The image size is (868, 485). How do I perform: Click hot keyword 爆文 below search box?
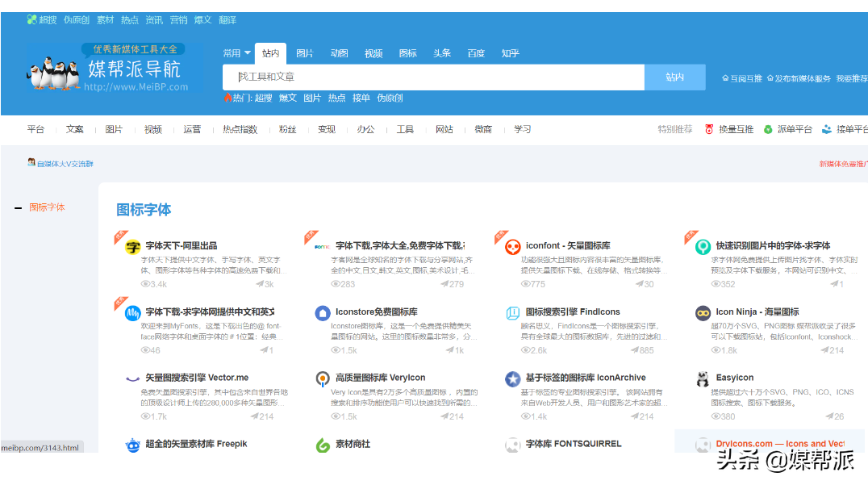(288, 98)
